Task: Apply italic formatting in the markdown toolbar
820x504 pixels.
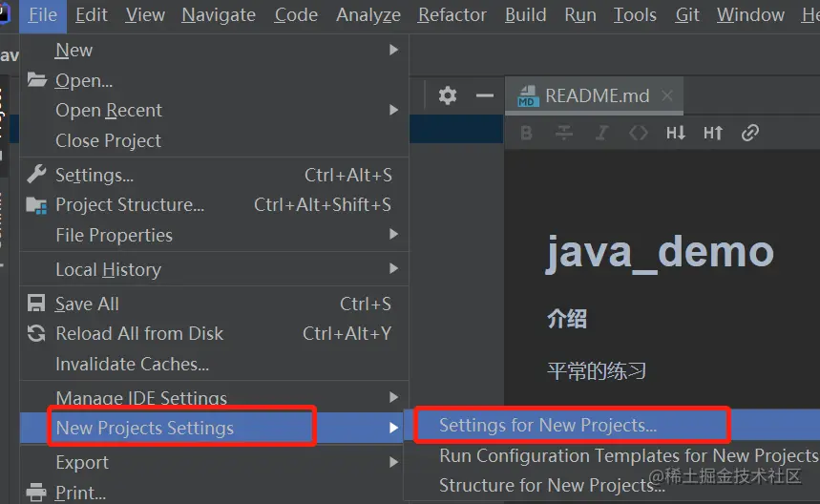Action: pyautogui.click(x=602, y=133)
